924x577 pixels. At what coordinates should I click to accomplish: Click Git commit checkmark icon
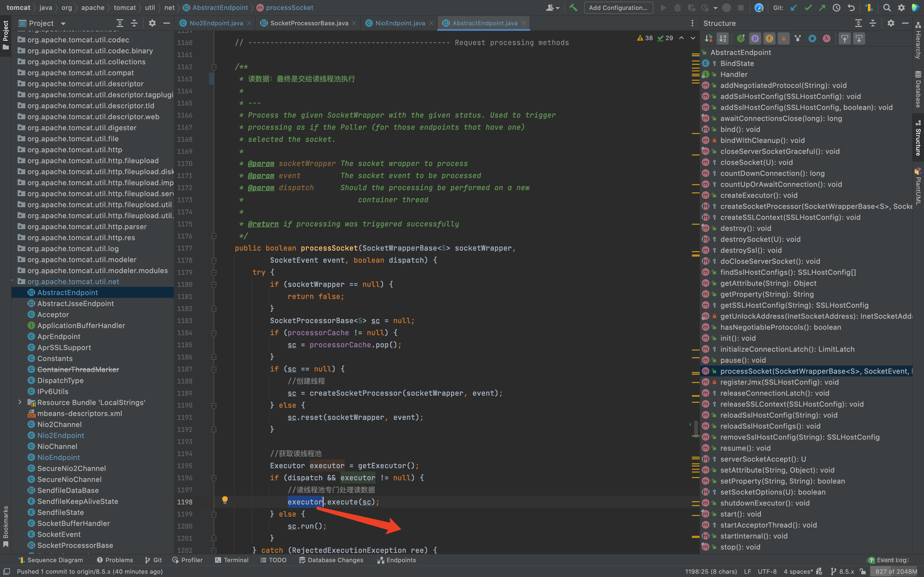click(808, 8)
